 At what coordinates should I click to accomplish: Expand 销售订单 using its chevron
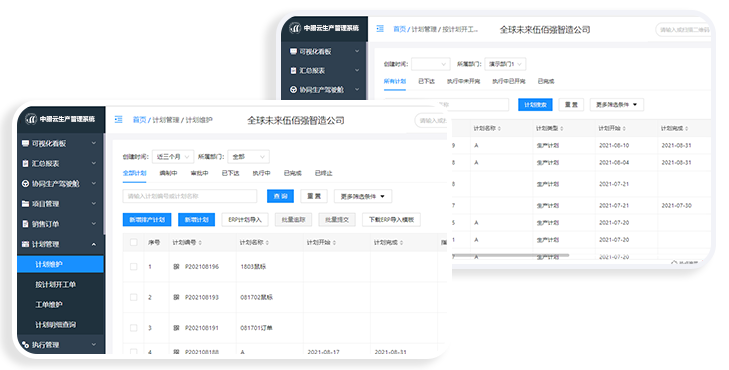coord(94,224)
